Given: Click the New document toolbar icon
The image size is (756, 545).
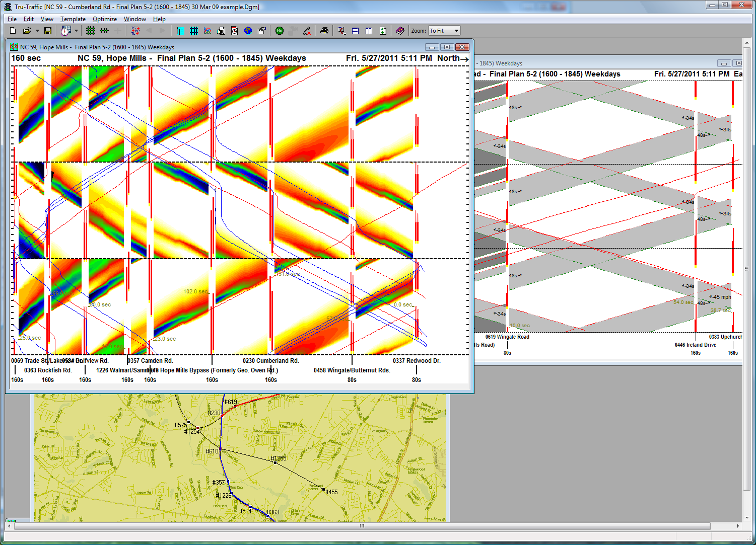Looking at the screenshot, I should tap(12, 31).
